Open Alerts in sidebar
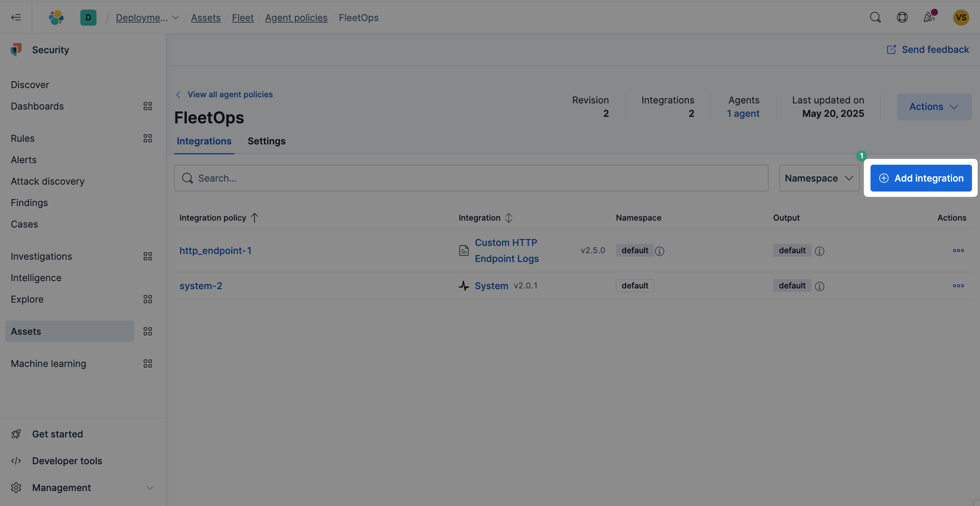Screen dimensions: 980x506 (x=24, y=160)
